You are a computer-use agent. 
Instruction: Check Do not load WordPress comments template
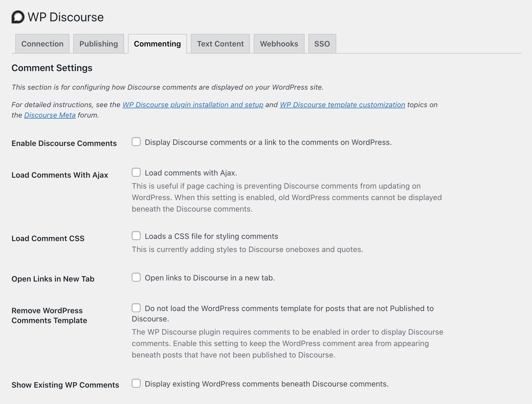click(x=136, y=308)
